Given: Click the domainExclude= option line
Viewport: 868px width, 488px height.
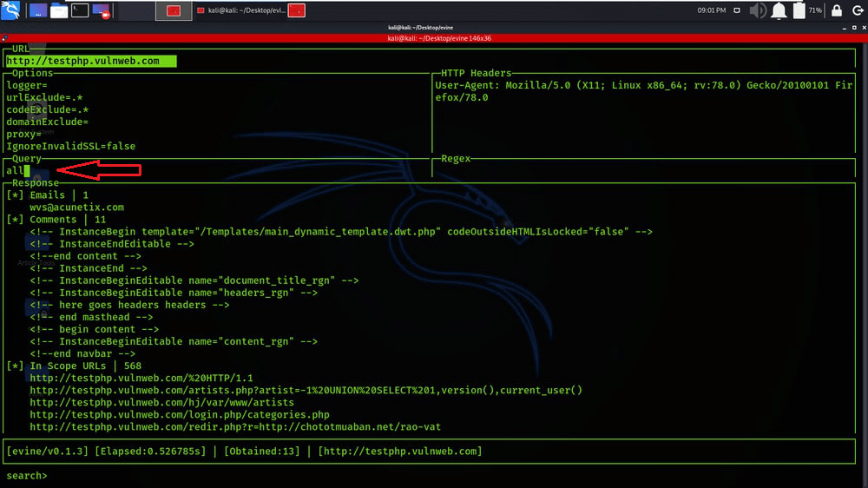Looking at the screenshot, I should [x=47, y=122].
